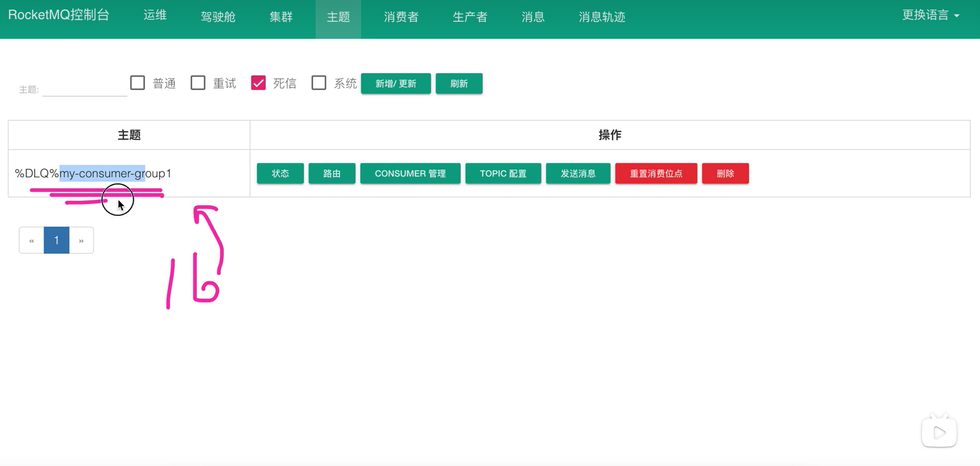Uncheck the 死信 filter checkbox
980x466 pixels.
(258, 83)
